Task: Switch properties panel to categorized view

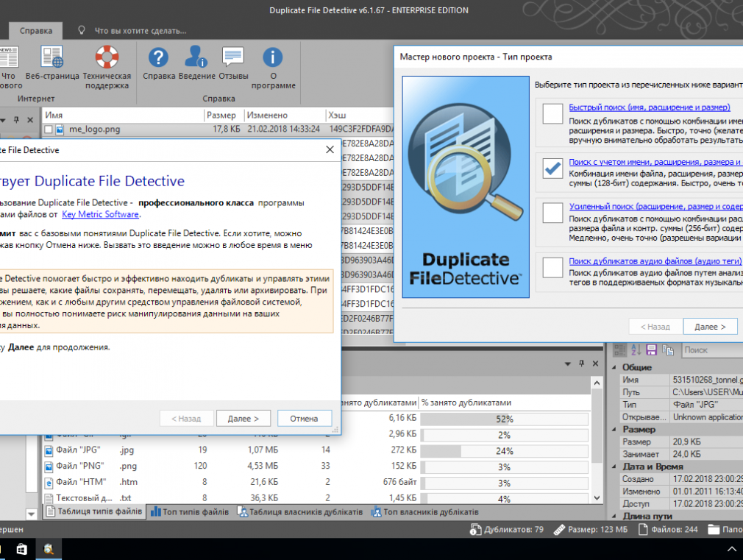Action: [x=619, y=350]
